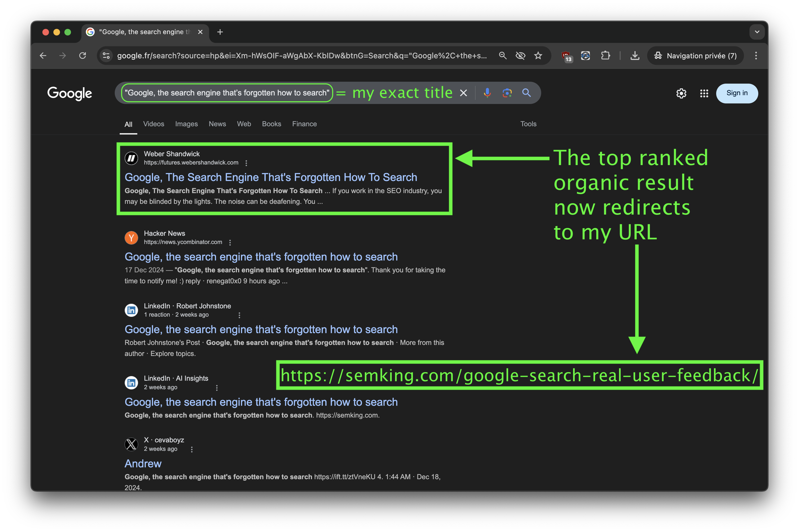Open three-dot menu for AI Insights result

[217, 388]
